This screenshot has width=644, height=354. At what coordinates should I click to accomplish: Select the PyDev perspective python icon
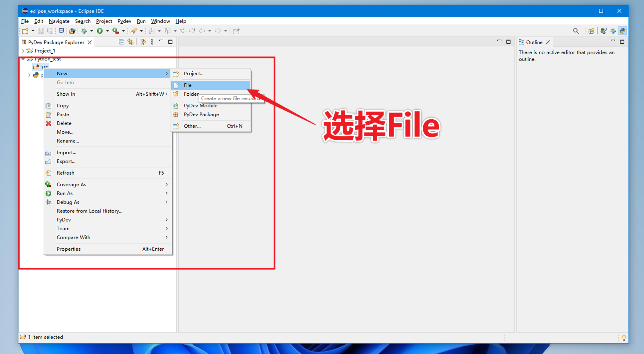622,31
